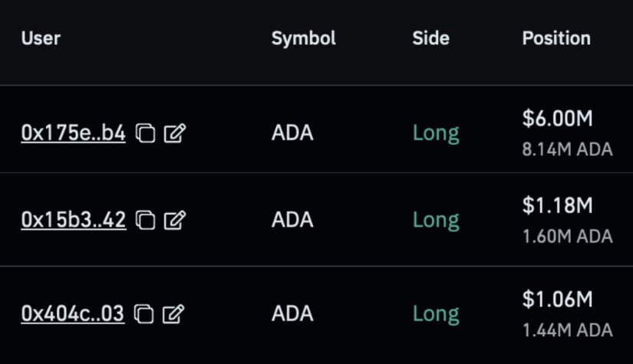Select ADA symbol in third row

tap(292, 313)
